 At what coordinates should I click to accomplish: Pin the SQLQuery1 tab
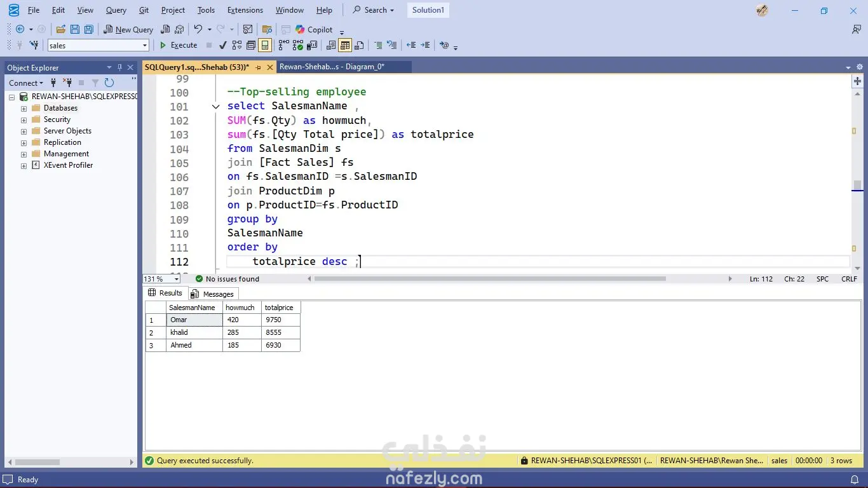(258, 67)
